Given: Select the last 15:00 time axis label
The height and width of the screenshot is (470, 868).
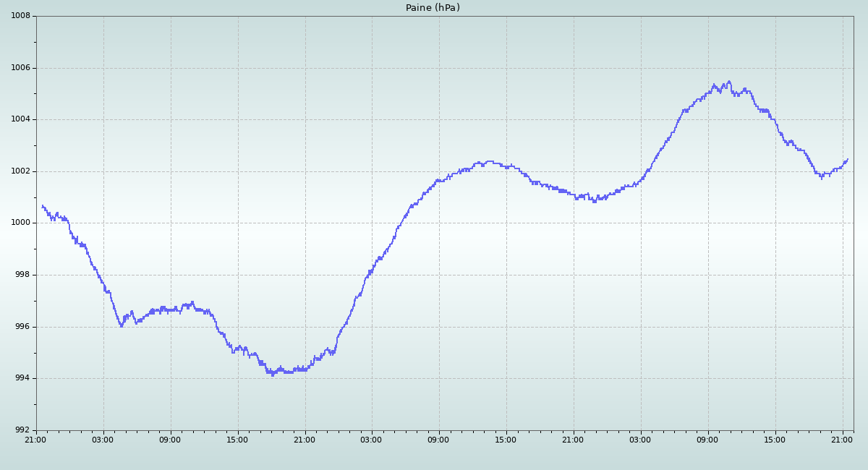Looking at the screenshot, I should 775,440.
